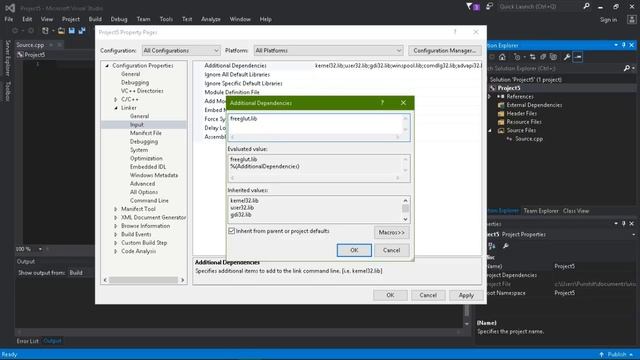Click the Home icon in Solution Explorer
The height and width of the screenshot is (360, 640).
point(502,57)
